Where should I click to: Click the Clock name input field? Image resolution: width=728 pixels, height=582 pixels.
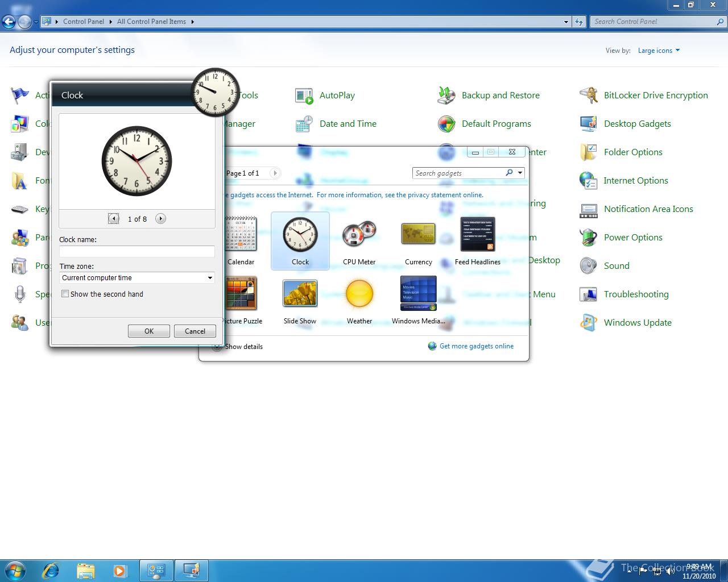[137, 251]
